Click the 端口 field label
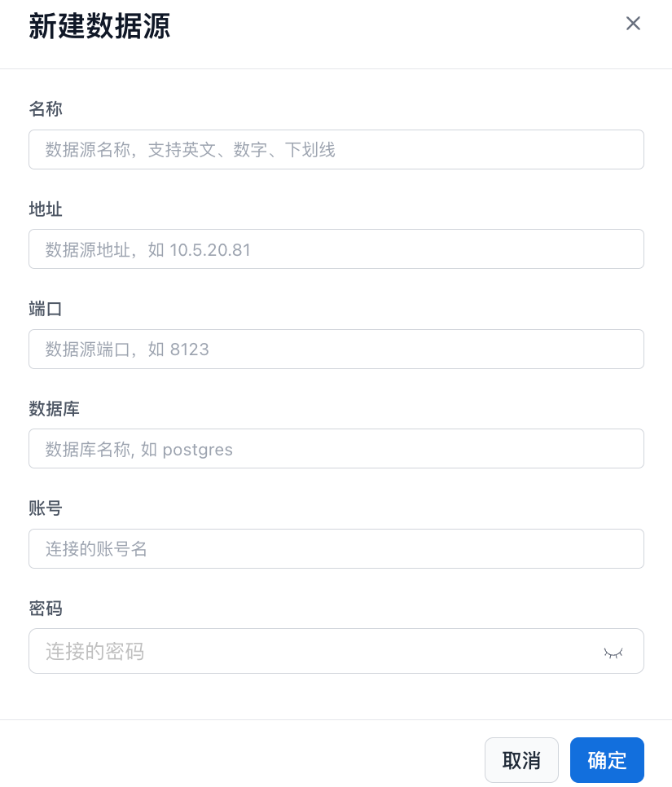This screenshot has width=672, height=787. [x=46, y=309]
